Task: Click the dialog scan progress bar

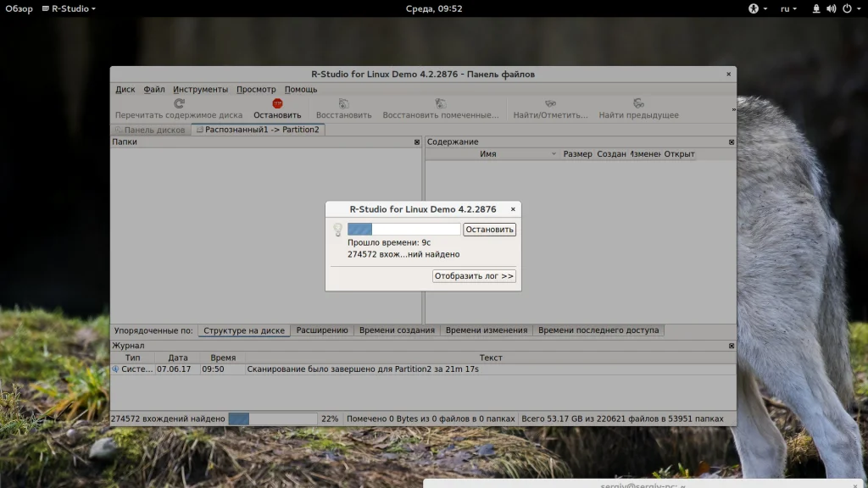Action: pyautogui.click(x=403, y=229)
